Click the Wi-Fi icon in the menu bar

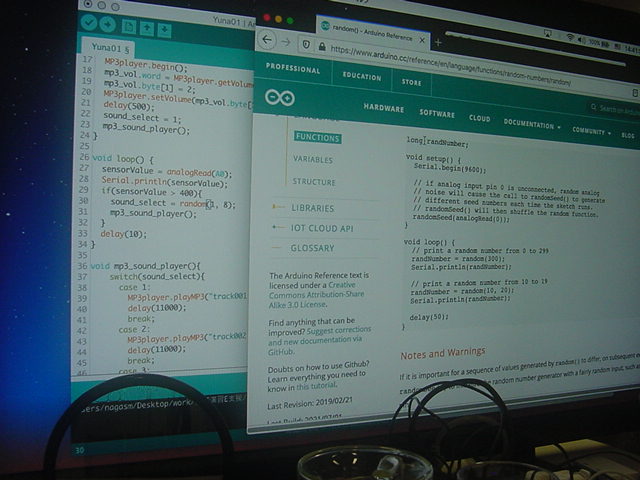570,37
